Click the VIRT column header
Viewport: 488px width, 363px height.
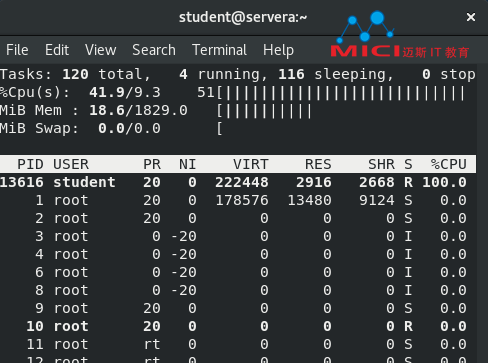(251, 164)
